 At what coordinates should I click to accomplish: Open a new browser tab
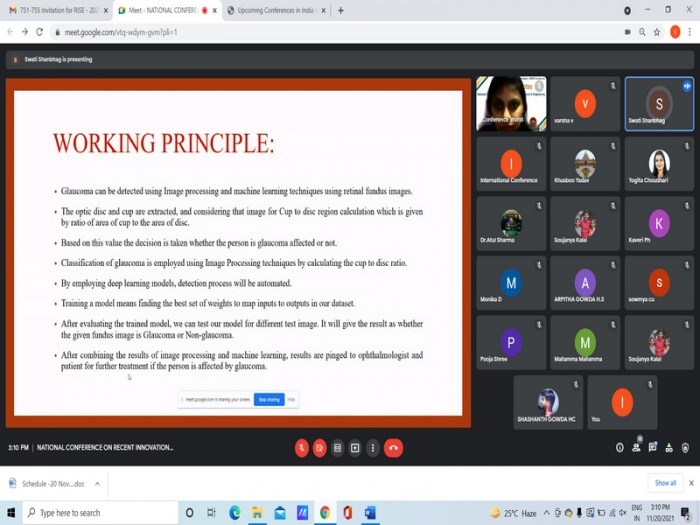pyautogui.click(x=340, y=10)
